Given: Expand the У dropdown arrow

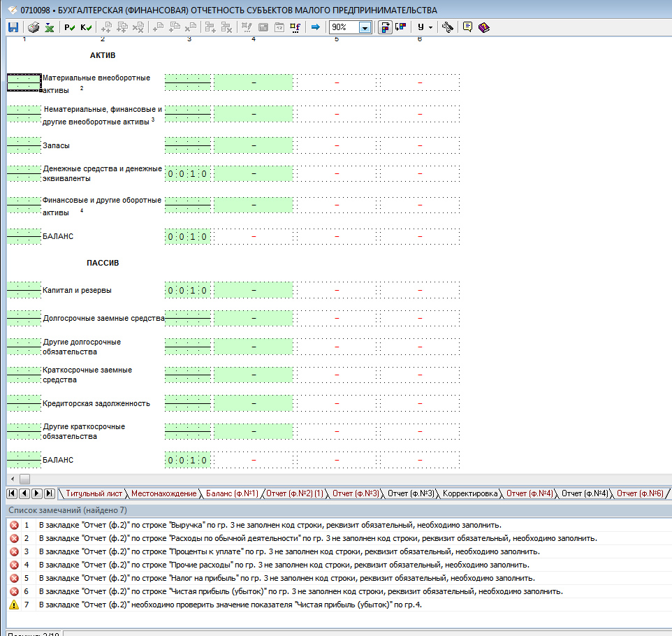Looking at the screenshot, I should [431, 27].
